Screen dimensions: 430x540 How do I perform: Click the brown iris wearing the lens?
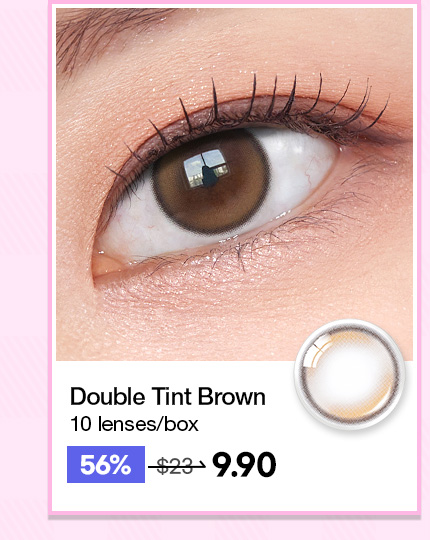(x=211, y=182)
